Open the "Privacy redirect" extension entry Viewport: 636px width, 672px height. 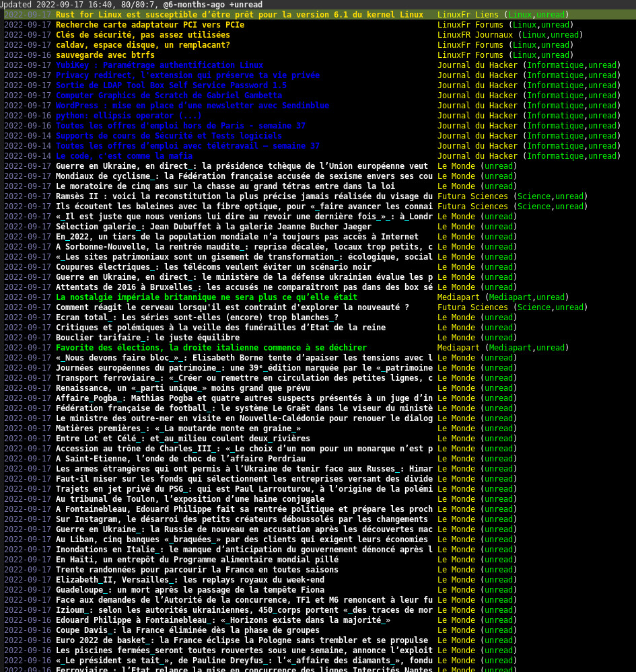[x=188, y=75]
